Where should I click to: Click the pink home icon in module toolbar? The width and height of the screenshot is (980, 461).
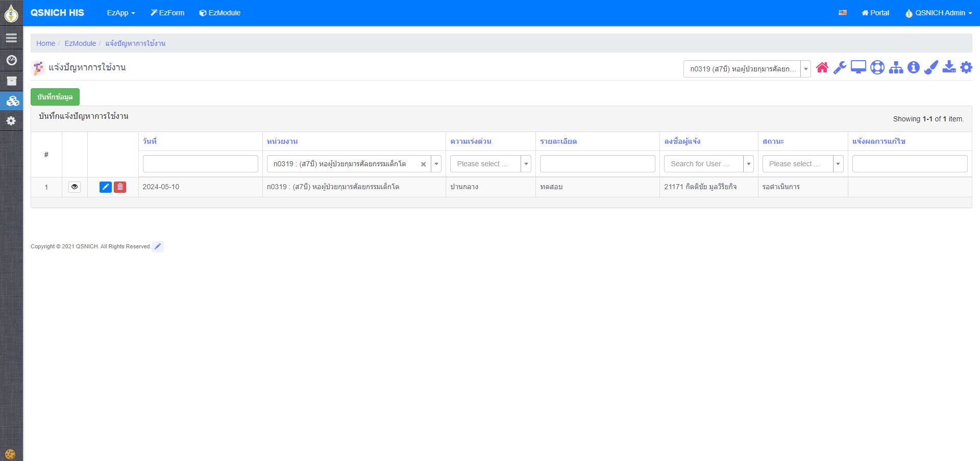pos(822,68)
